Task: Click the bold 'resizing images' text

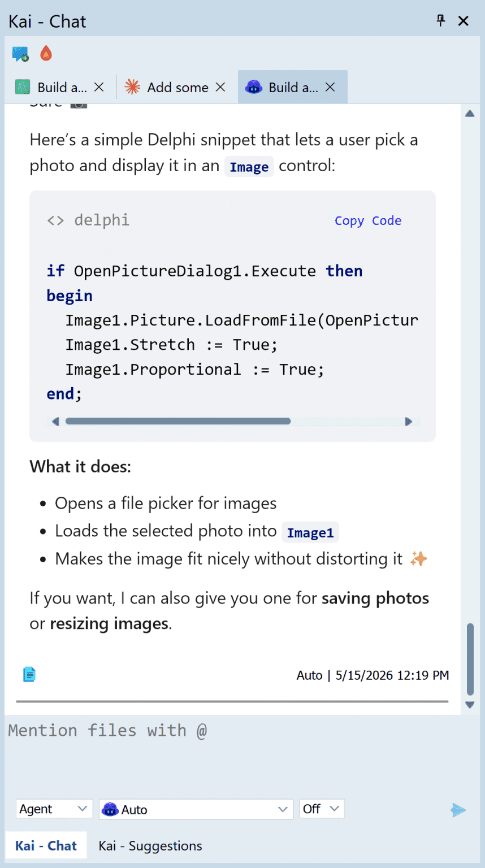Action: [109, 624]
